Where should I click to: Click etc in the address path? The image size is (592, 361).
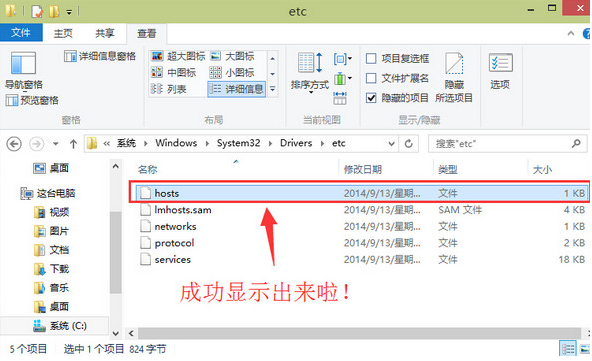pos(339,143)
